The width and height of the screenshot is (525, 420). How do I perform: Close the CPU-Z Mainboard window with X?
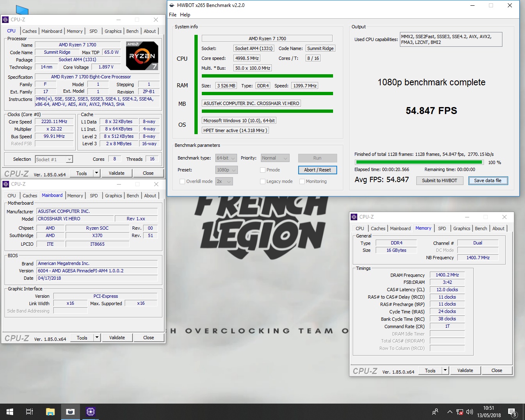coord(156,184)
